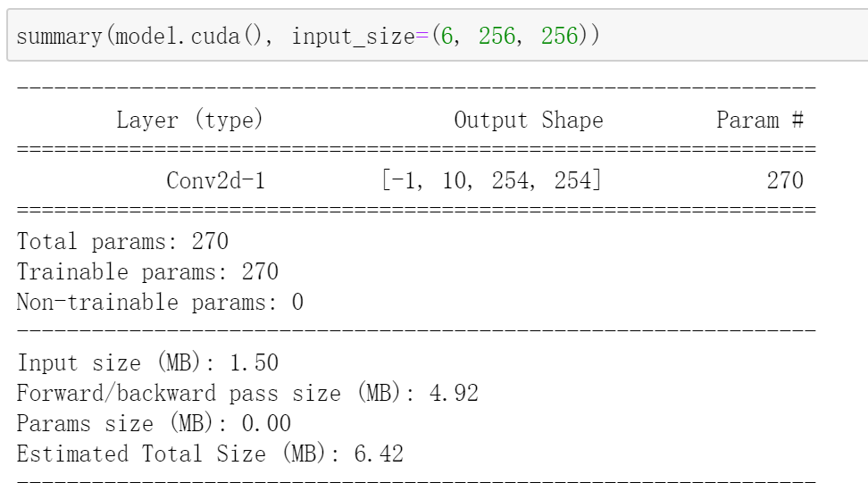This screenshot has width=868, height=491.
Task: Click the purple equals sign in code
Action: pos(421,37)
